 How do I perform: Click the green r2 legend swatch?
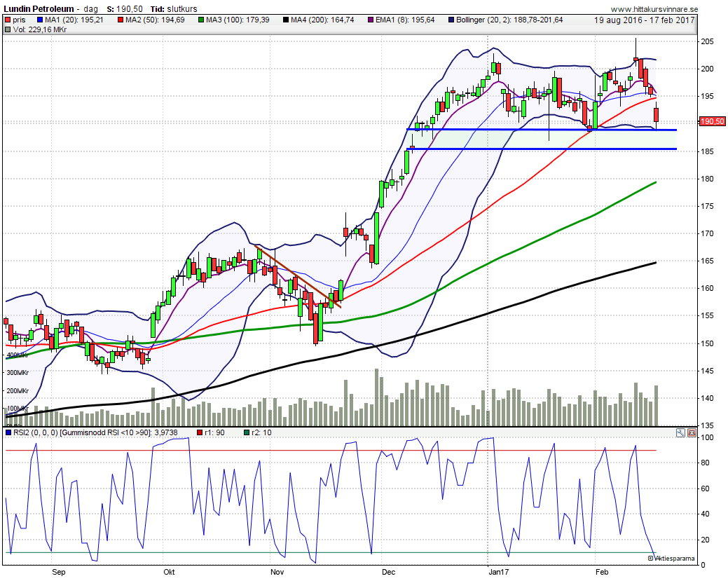[247, 433]
